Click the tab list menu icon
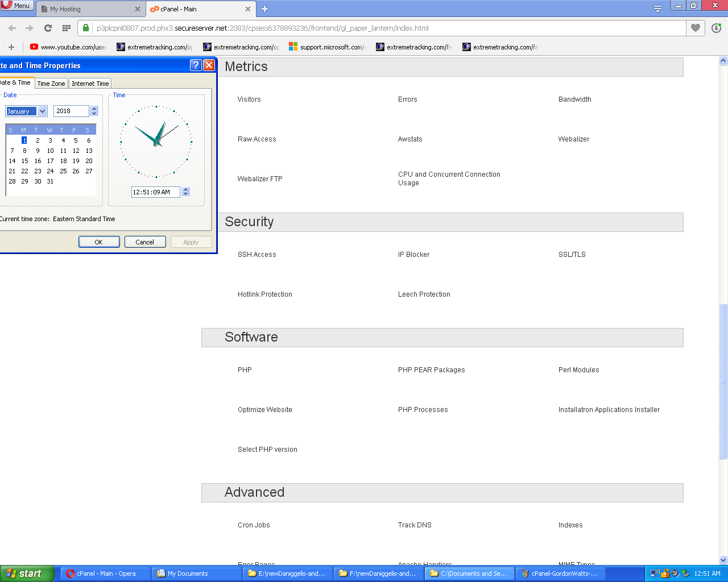Image resolution: width=728 pixels, height=582 pixels. pos(657,9)
